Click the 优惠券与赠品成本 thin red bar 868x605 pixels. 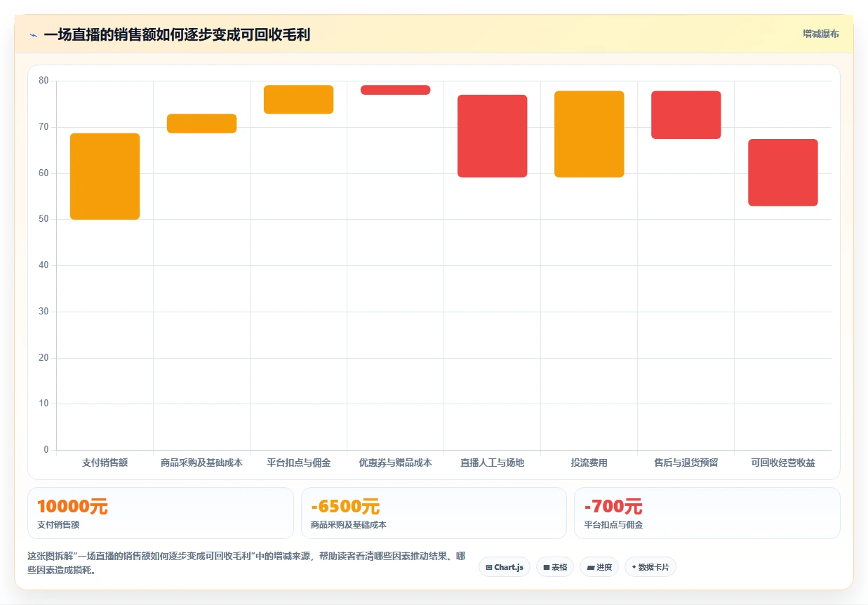pyautogui.click(x=395, y=90)
